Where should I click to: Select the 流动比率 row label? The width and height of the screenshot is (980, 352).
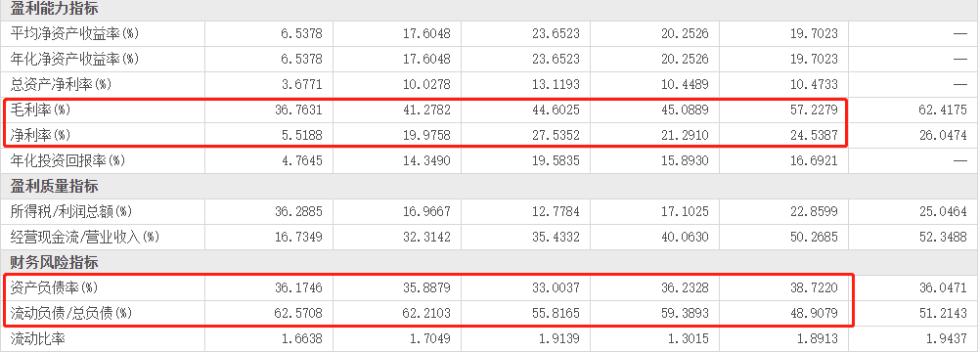(37, 339)
